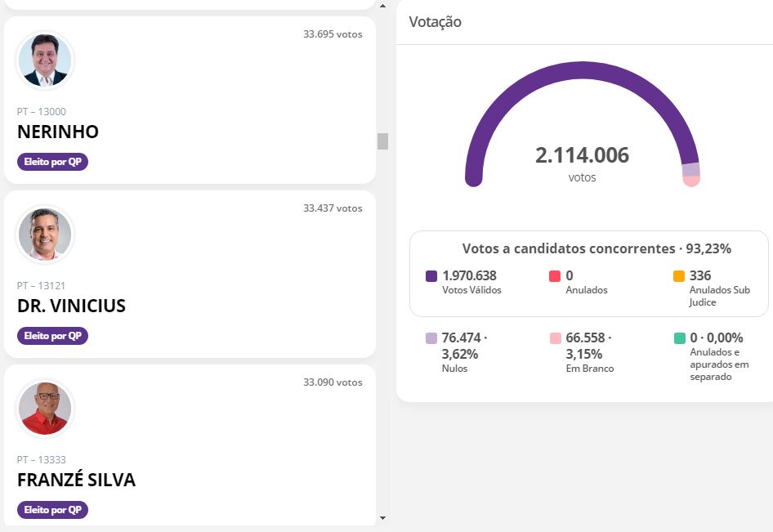Click Franzé Silva's Eleito por QP badge
Screen dimensions: 773x532
click(x=53, y=510)
